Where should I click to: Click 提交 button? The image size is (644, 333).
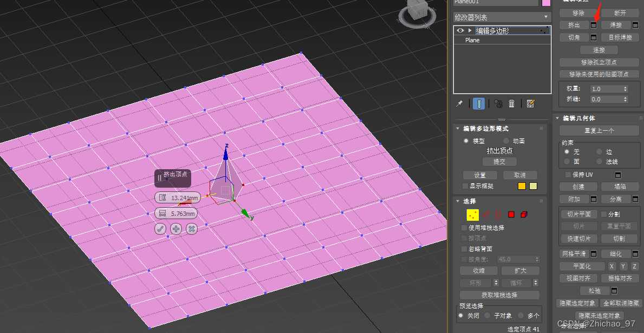coord(499,162)
